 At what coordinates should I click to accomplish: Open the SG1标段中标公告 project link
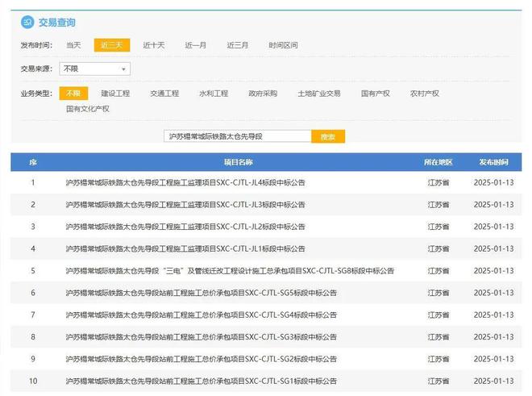[202, 381]
